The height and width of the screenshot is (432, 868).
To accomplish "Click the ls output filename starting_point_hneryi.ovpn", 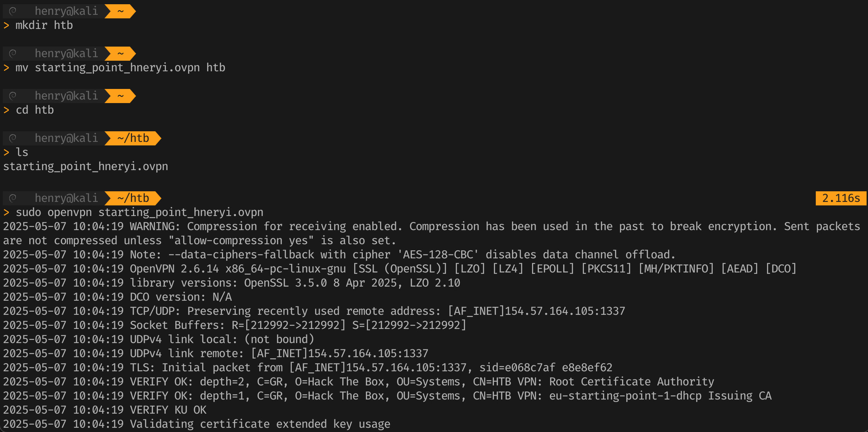I will tap(86, 167).
